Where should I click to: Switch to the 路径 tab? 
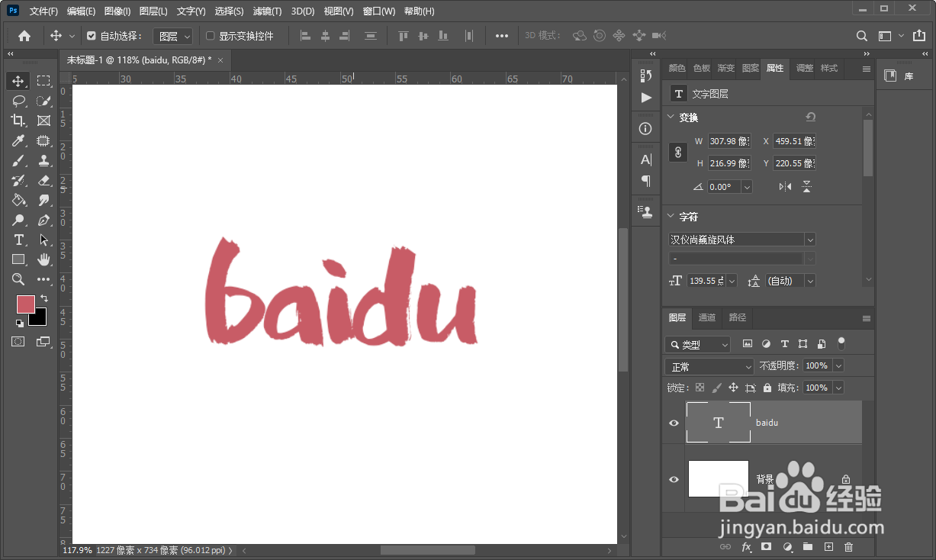[x=738, y=318]
